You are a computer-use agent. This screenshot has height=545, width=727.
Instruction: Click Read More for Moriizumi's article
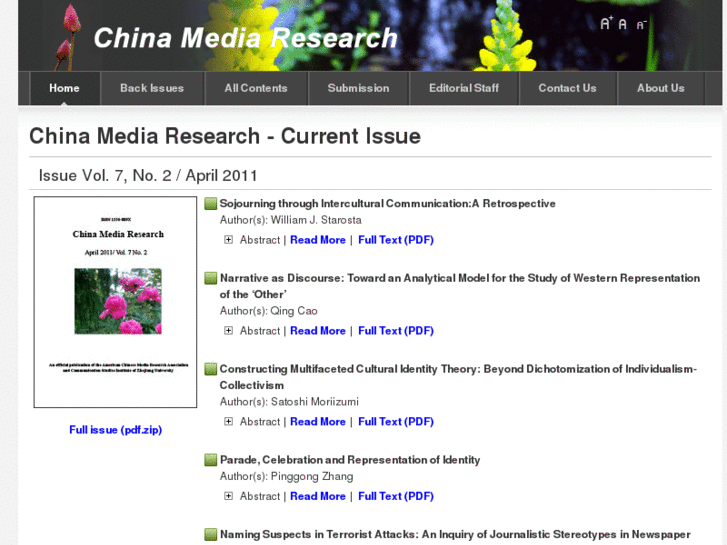(318, 422)
